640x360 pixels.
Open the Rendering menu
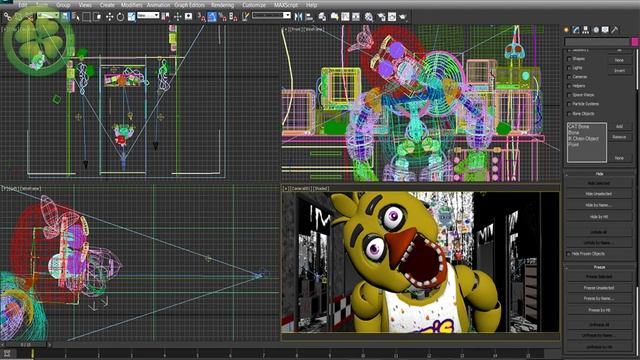tap(222, 5)
